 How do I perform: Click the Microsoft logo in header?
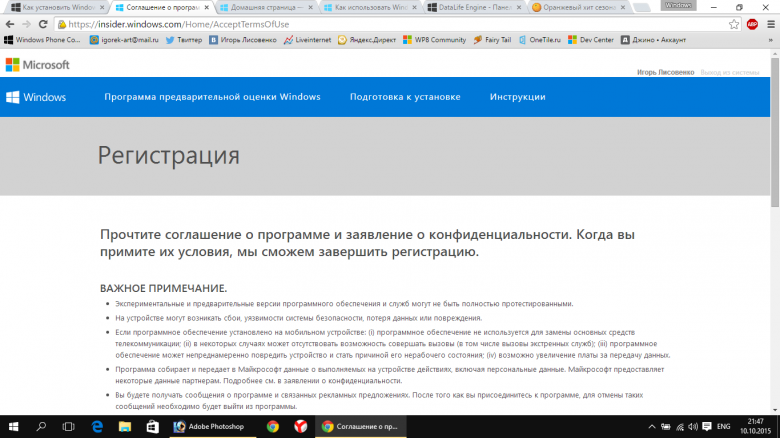37,65
